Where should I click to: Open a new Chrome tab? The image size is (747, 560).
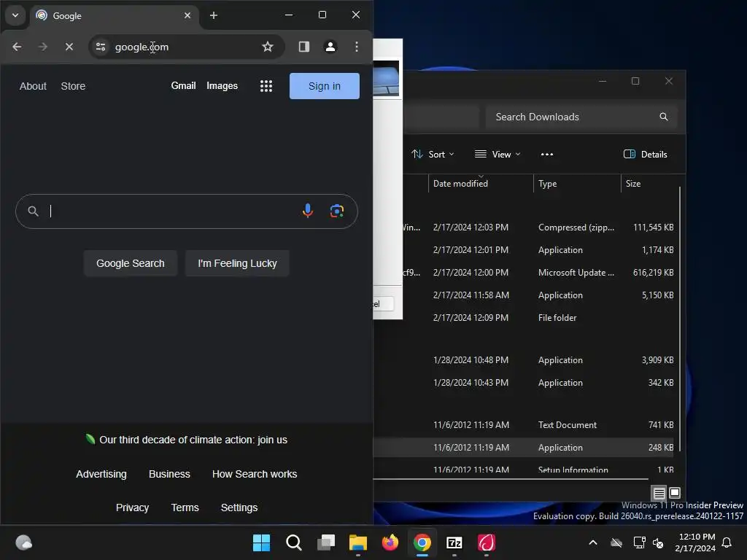(214, 16)
